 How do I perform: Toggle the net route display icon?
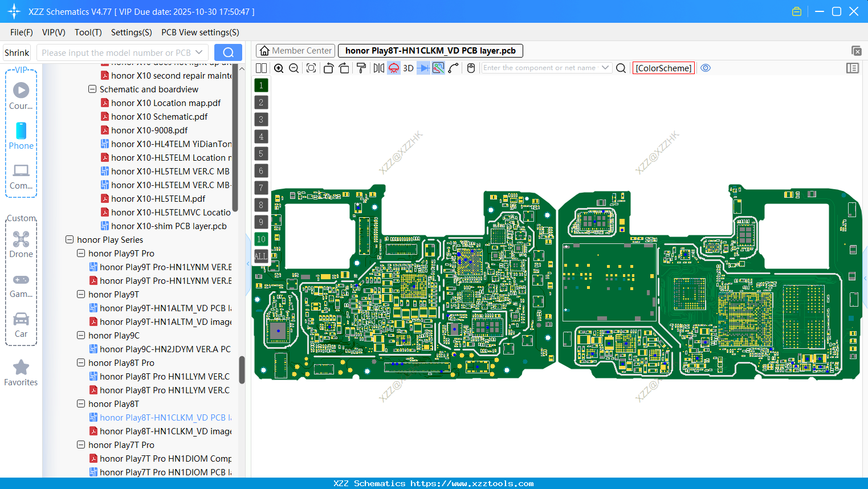(x=438, y=68)
